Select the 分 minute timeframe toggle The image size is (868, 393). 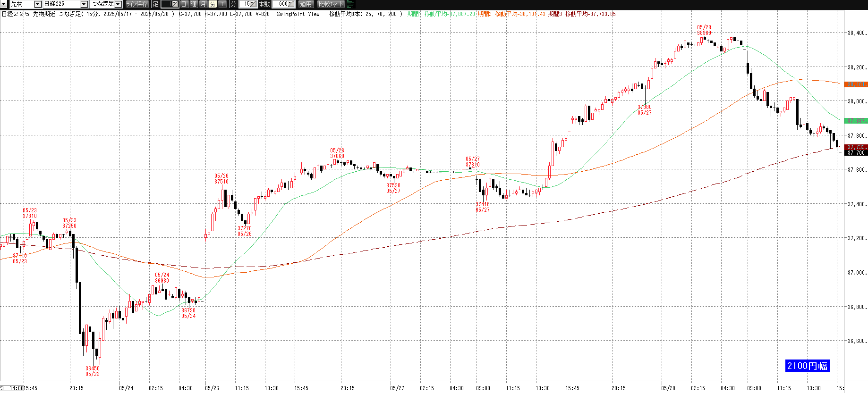pos(213,4)
